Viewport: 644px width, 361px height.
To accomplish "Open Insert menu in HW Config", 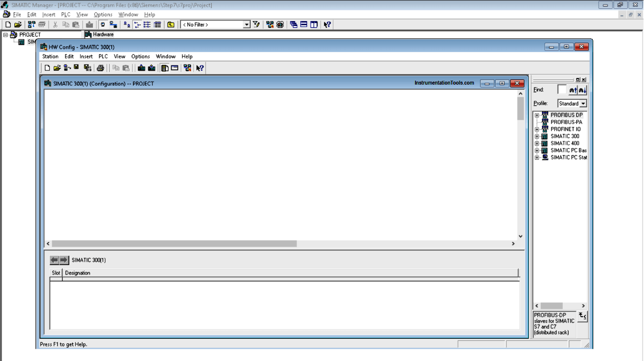I will click(x=86, y=57).
